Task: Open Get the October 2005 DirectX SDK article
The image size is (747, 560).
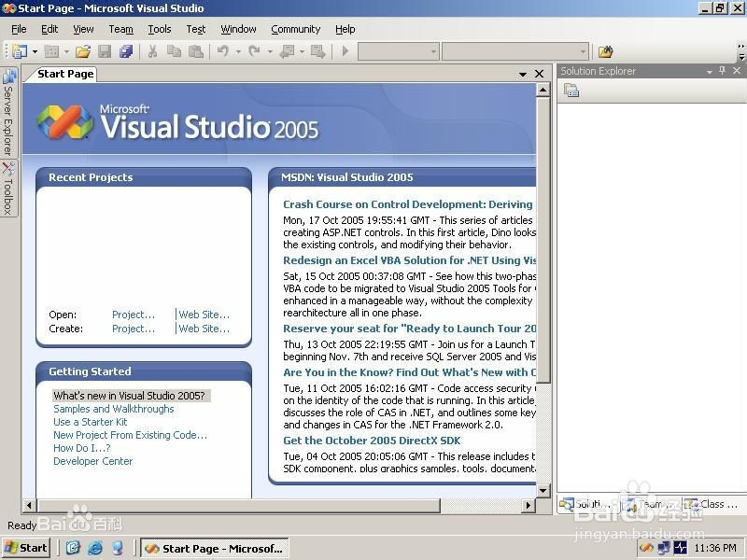Action: pos(372,441)
